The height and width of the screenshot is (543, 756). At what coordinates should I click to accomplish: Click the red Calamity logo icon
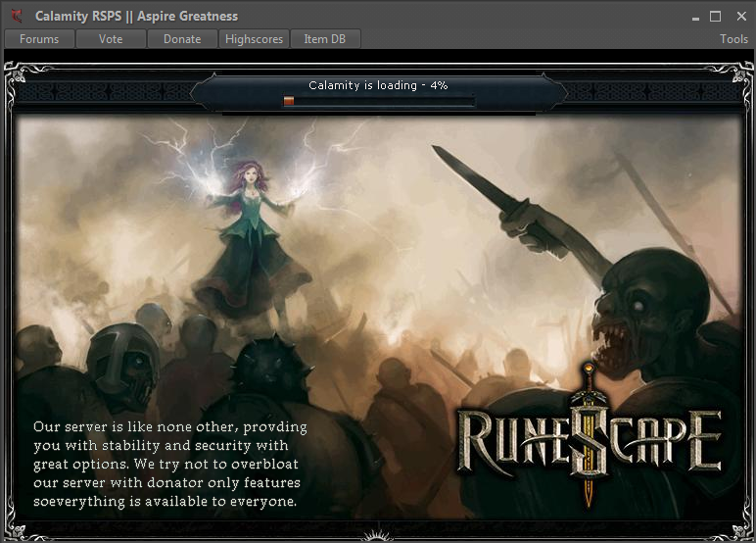click(x=17, y=16)
